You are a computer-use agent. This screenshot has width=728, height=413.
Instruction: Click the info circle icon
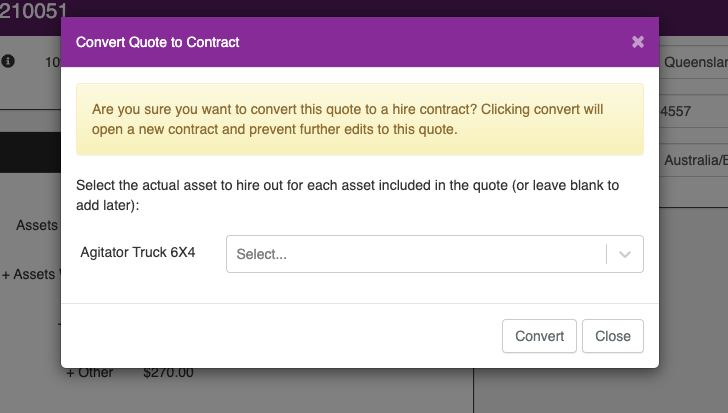pyautogui.click(x=8, y=61)
